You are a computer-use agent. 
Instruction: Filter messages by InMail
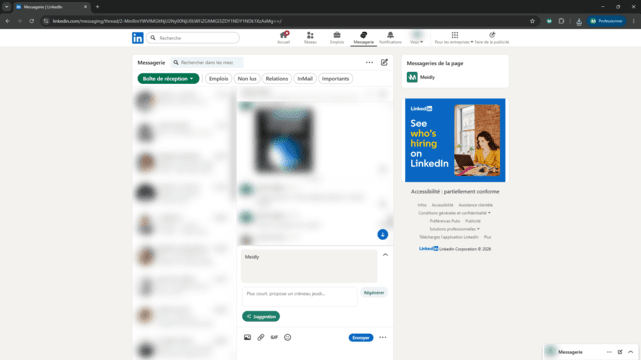[305, 78]
